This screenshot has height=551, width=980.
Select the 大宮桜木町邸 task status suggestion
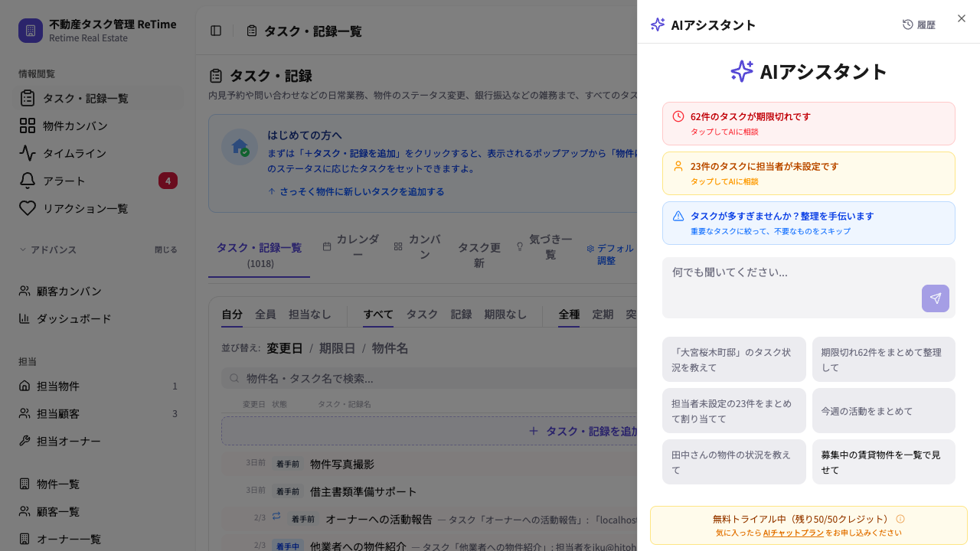coord(734,359)
